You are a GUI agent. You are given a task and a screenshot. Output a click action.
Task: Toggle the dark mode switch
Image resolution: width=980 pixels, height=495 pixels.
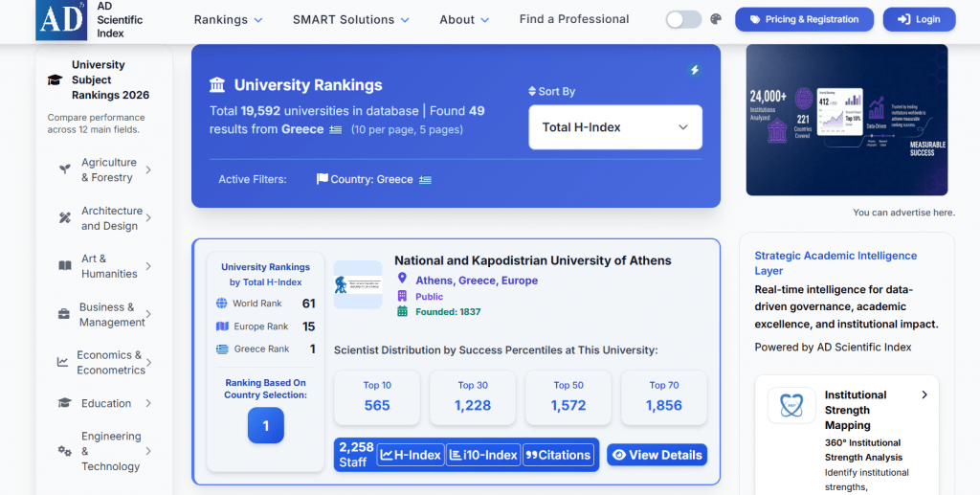[683, 19]
